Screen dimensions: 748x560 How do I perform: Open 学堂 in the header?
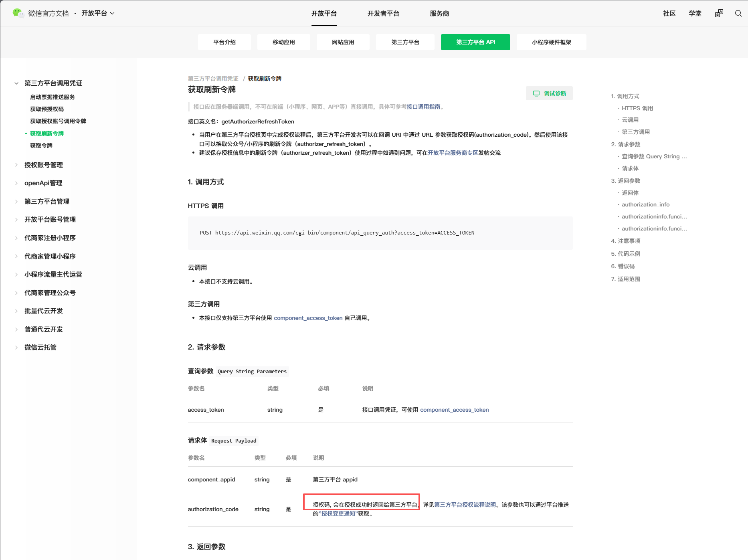pos(695,13)
